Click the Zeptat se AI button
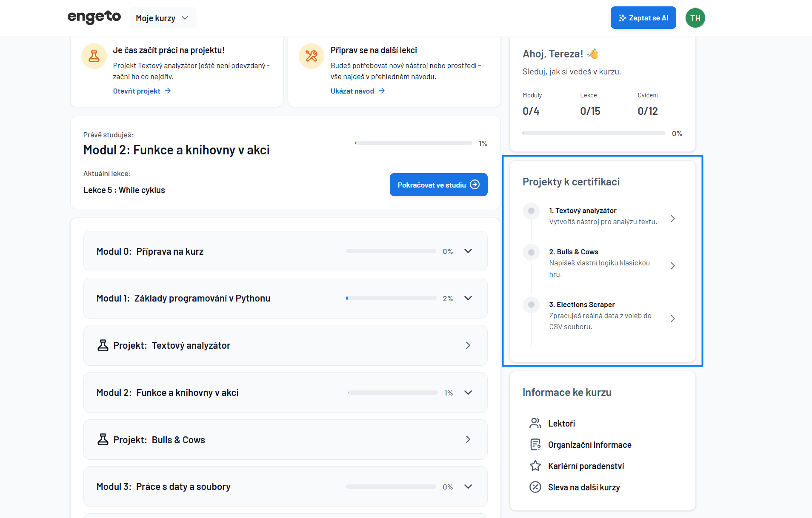The image size is (812, 518). (x=643, y=18)
